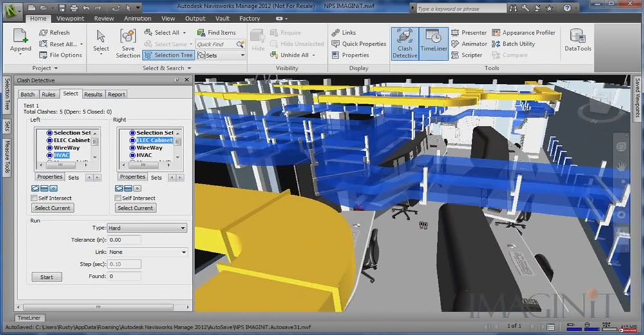Click the Save icon in quick access toolbar
Image resolution: width=644 pixels, height=335 pixels.
62,8
